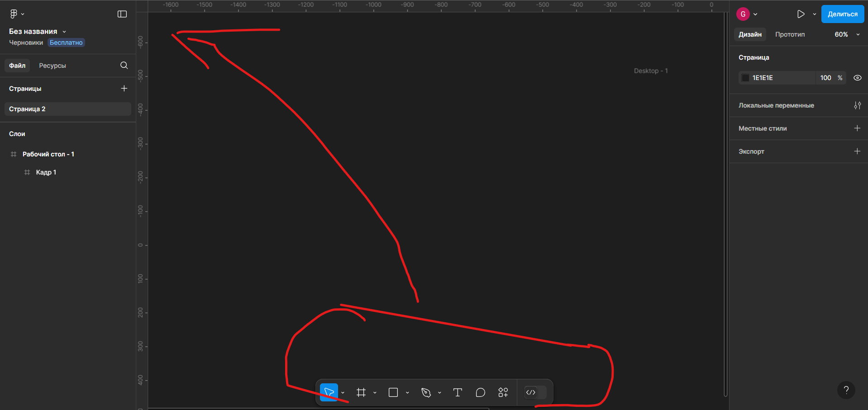The image size is (868, 410).
Task: Click the canvas vertical scrollbar
Action: click(x=725, y=203)
